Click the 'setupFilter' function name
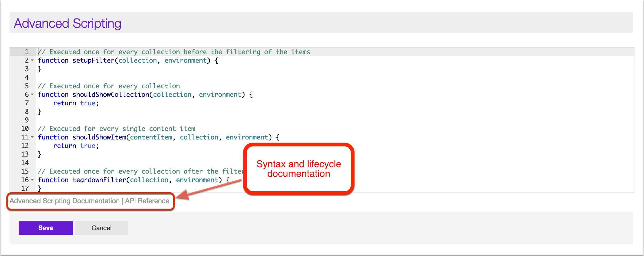 (x=93, y=61)
